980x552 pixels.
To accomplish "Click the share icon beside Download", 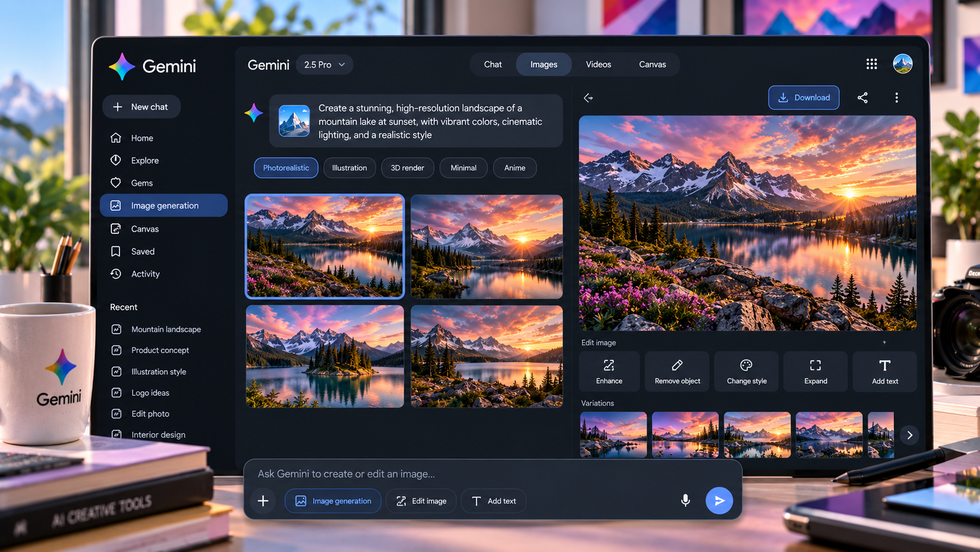I will pyautogui.click(x=862, y=98).
